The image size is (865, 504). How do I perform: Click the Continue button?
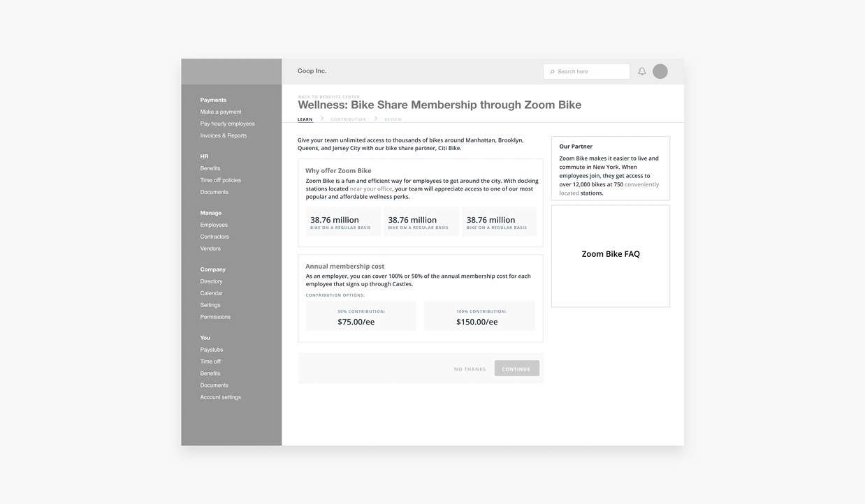pyautogui.click(x=516, y=369)
